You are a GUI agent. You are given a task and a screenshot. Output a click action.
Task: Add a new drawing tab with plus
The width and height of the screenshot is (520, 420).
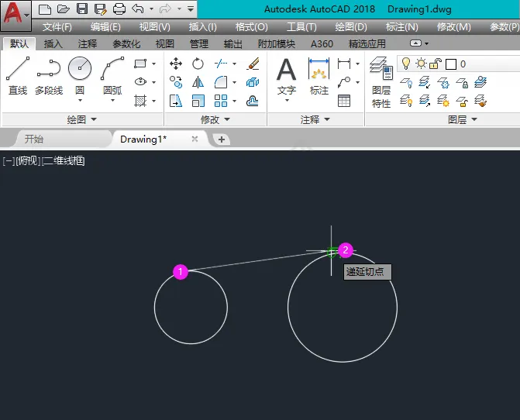222,139
